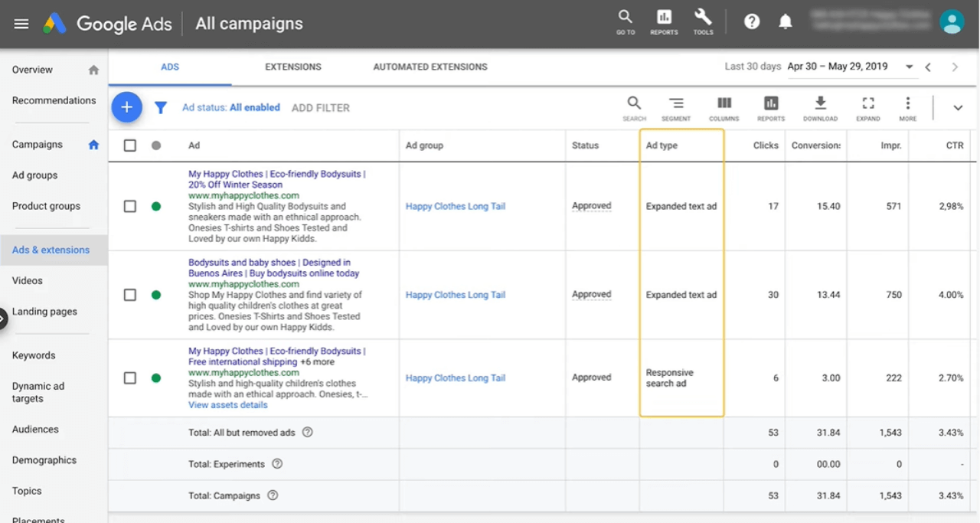Viewport: 980px width, 523px height.
Task: Open headline My Happy Clothes 20% Off Winter
Action: click(x=277, y=179)
